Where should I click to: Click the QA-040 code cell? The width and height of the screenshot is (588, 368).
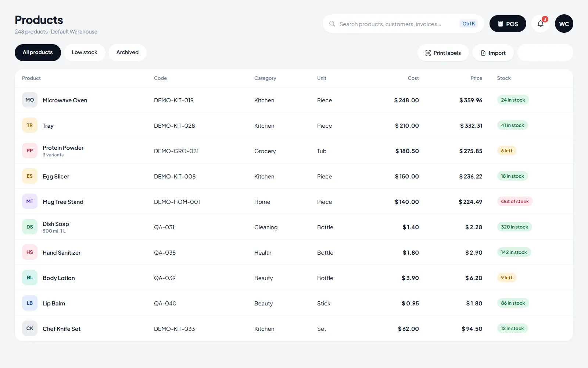click(165, 303)
